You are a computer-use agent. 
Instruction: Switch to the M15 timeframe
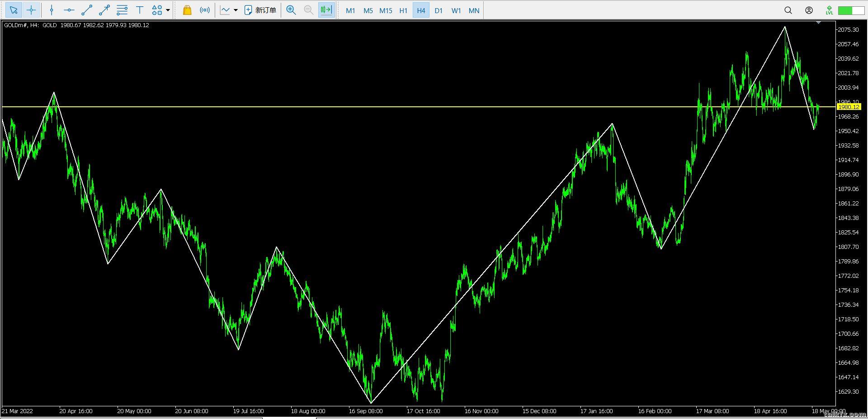pos(386,10)
